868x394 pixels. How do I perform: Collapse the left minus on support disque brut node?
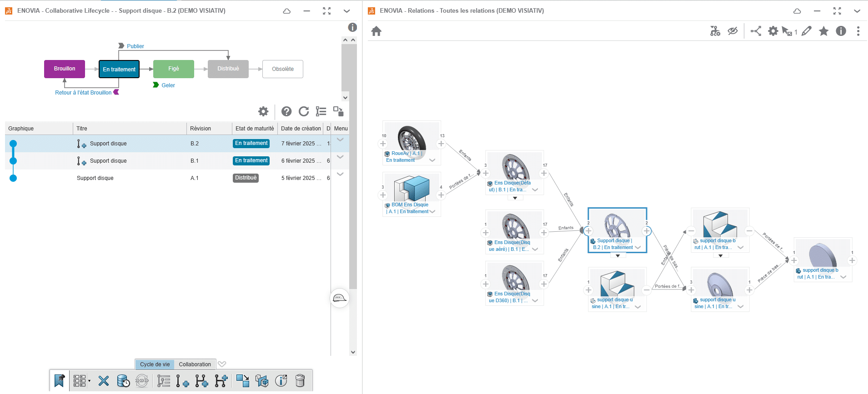click(691, 231)
